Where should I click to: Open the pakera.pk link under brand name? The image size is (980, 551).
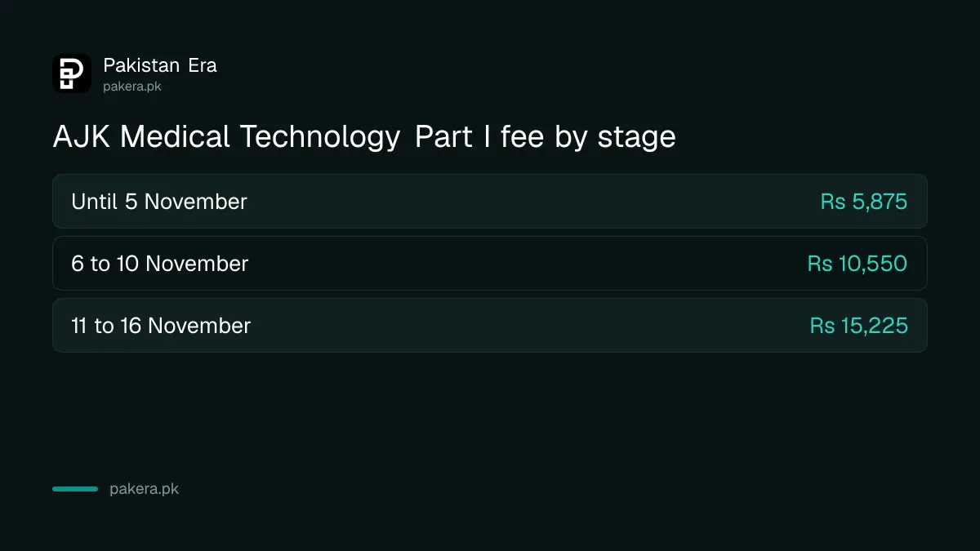132,86
